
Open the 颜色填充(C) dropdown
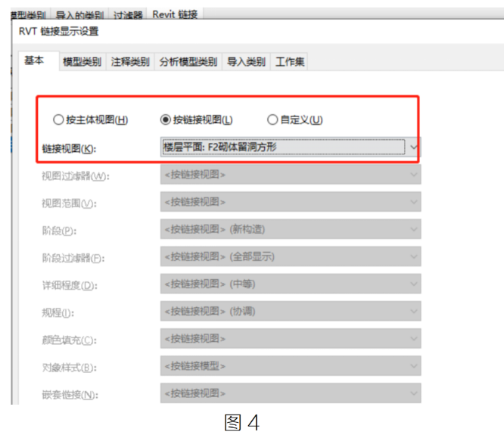click(x=291, y=338)
